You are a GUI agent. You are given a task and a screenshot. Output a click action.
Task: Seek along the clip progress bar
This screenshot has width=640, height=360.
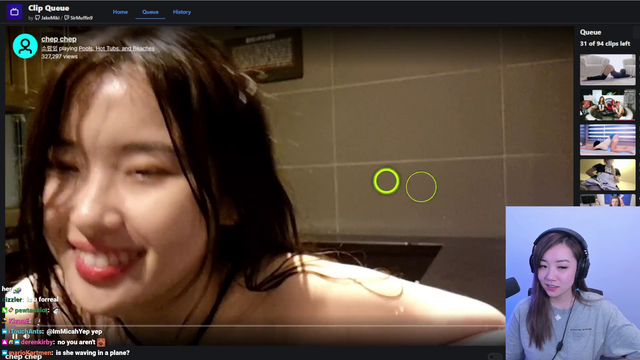click(x=255, y=326)
